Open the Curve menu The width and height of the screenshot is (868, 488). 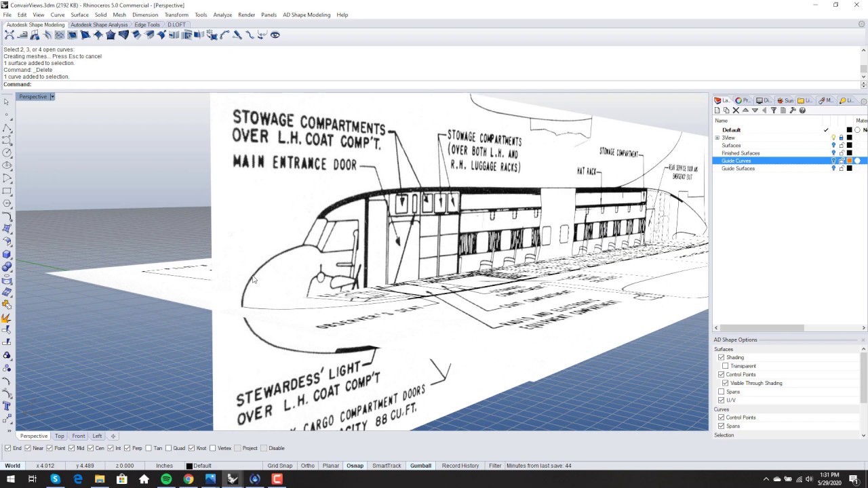coord(58,14)
